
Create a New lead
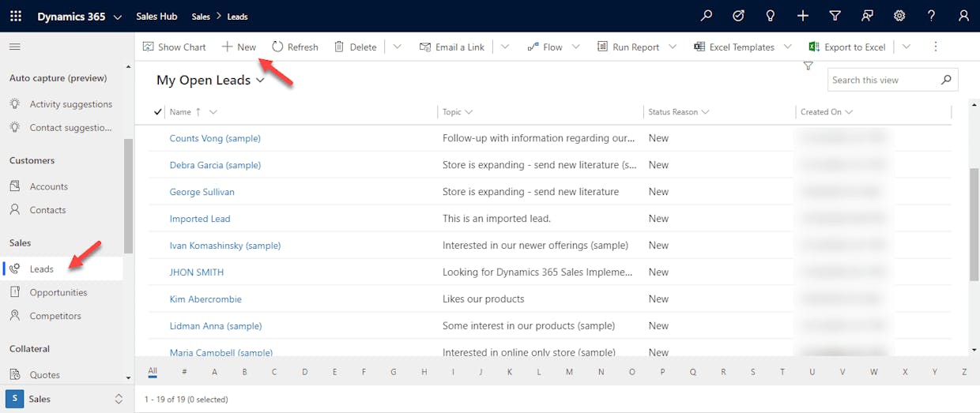pos(239,47)
